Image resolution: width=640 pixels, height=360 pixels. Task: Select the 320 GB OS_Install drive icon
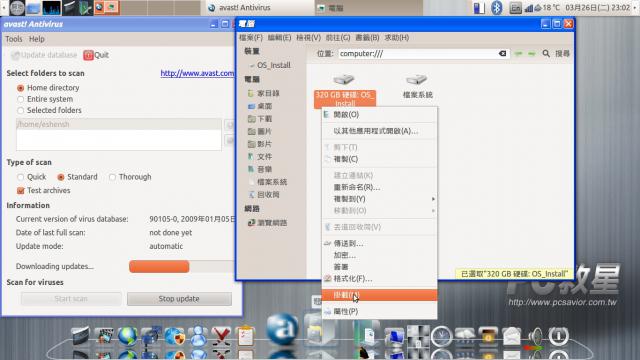pyautogui.click(x=344, y=79)
